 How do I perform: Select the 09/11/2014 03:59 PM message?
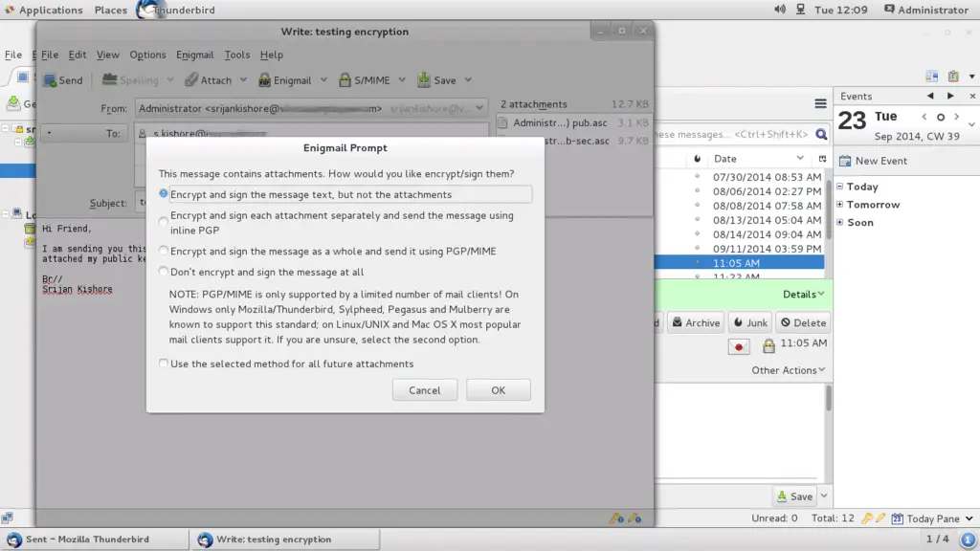coord(740,249)
